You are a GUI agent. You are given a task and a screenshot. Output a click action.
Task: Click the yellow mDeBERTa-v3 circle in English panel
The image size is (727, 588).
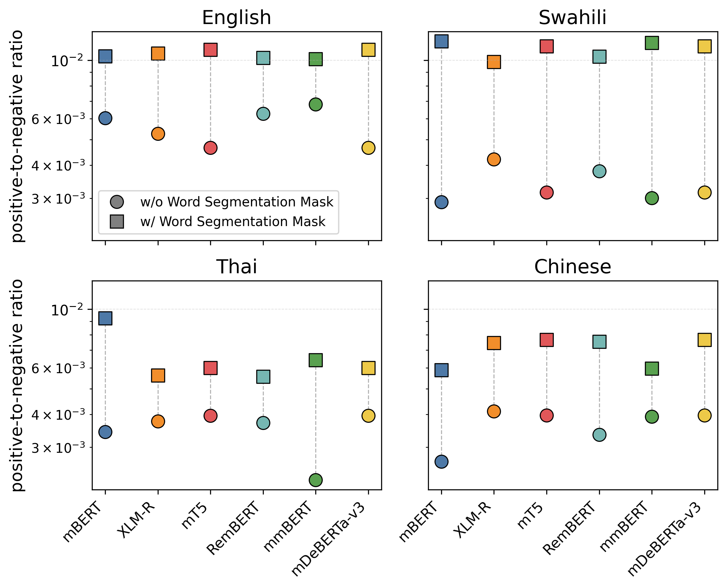coord(368,148)
